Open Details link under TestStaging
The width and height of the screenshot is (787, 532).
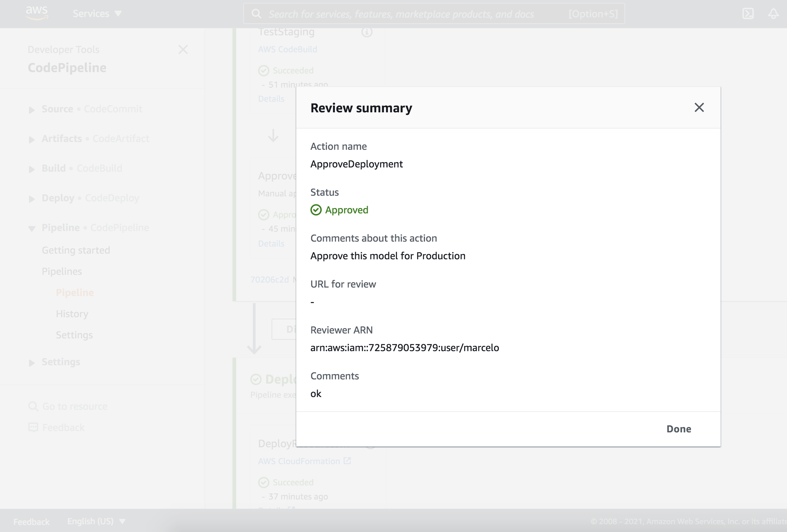pyautogui.click(x=271, y=99)
